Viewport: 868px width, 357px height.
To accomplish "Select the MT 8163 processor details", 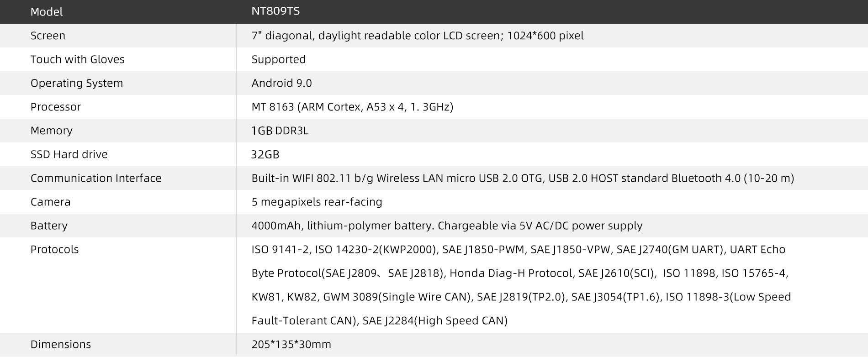I will 352,107.
